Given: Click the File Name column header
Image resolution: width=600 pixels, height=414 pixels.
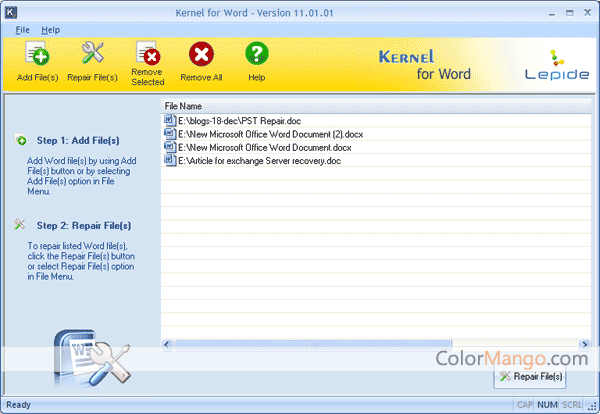Looking at the screenshot, I should click(184, 105).
